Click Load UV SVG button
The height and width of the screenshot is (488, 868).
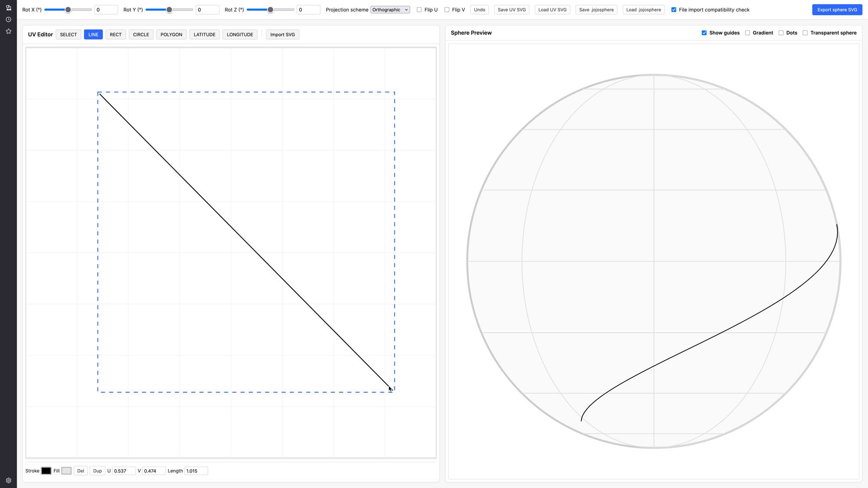[x=552, y=10]
